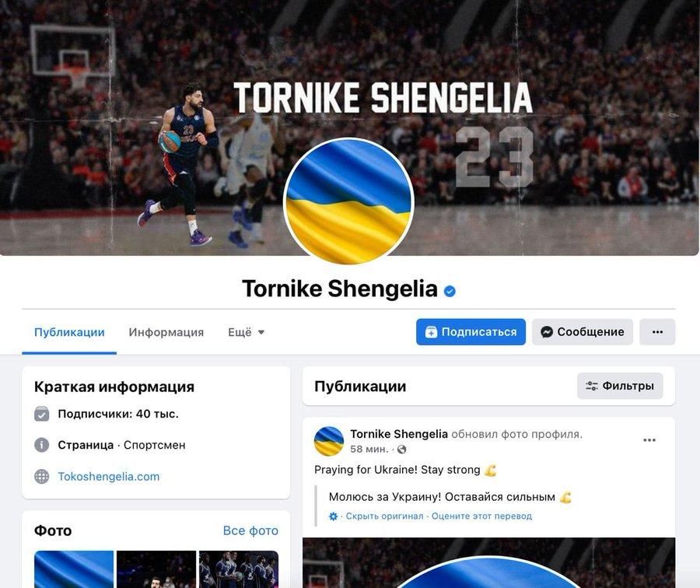
Task: Select the Публикации tab
Action: (x=69, y=332)
